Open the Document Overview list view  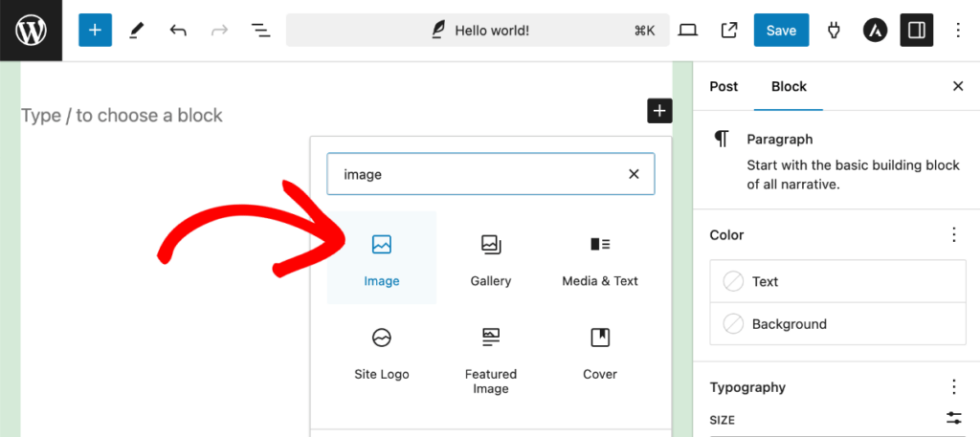pyautogui.click(x=260, y=30)
